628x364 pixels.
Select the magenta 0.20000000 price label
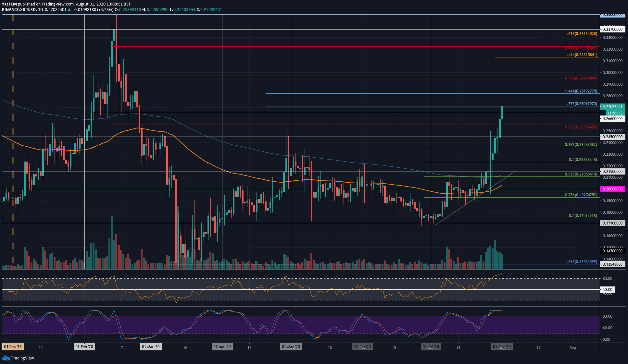coord(612,189)
